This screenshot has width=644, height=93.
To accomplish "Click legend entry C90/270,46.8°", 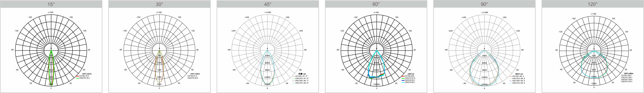I will [x=302, y=83].
